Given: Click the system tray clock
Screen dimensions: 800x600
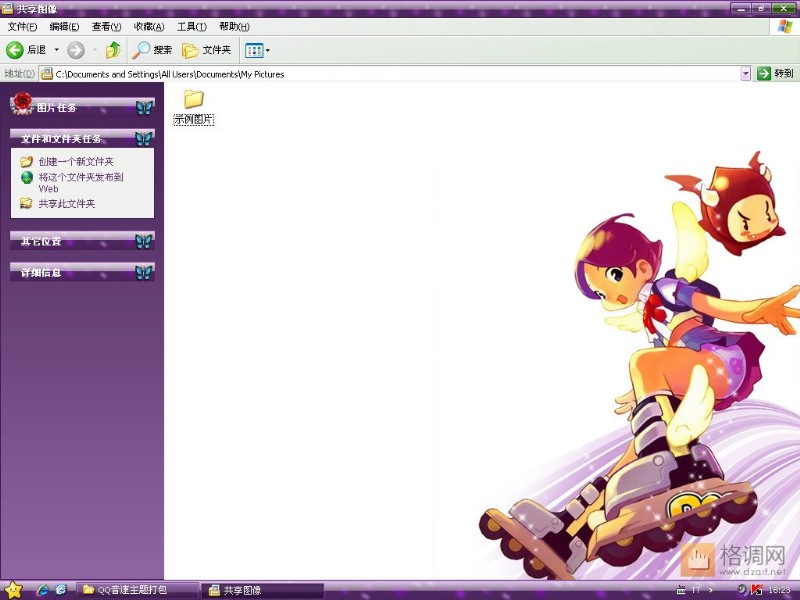Looking at the screenshot, I should [x=779, y=590].
